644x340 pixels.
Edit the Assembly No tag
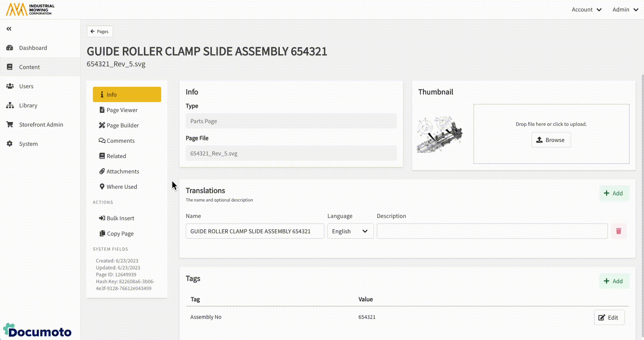coord(609,317)
